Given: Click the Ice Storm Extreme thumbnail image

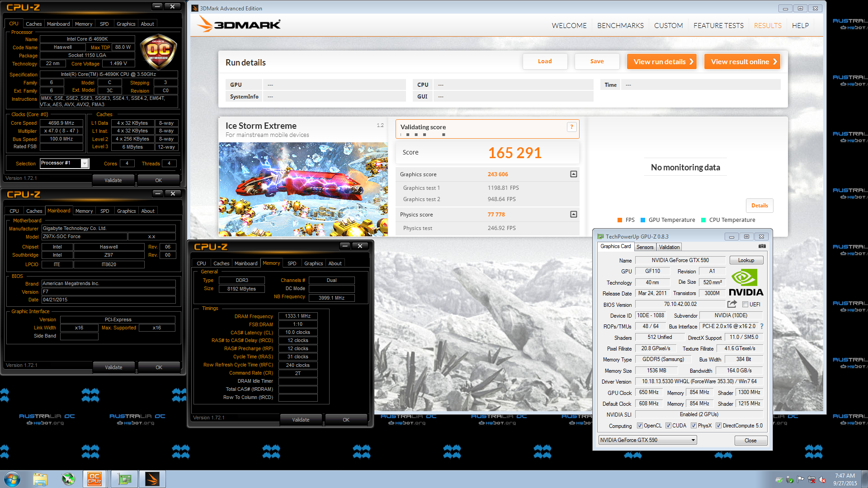Looking at the screenshot, I should (303, 189).
